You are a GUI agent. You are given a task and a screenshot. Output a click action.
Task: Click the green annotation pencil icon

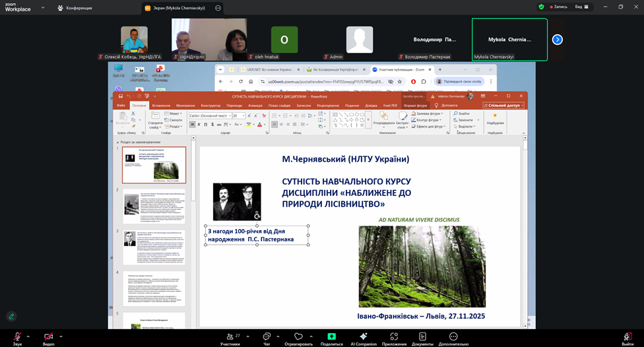tap(11, 316)
